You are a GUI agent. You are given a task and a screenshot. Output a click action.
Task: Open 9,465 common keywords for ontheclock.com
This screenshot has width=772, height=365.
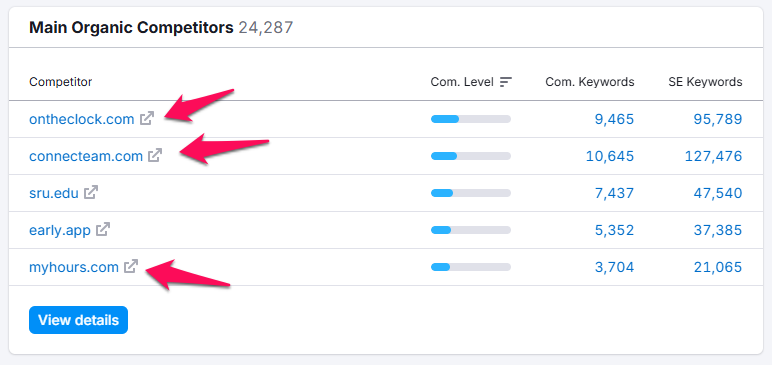tap(614, 119)
